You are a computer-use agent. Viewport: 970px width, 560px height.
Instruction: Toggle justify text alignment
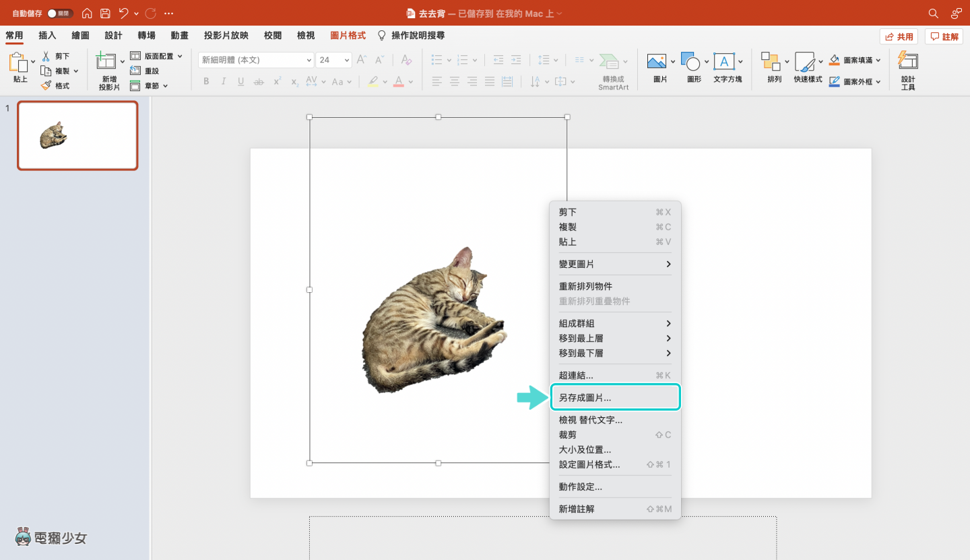click(490, 81)
